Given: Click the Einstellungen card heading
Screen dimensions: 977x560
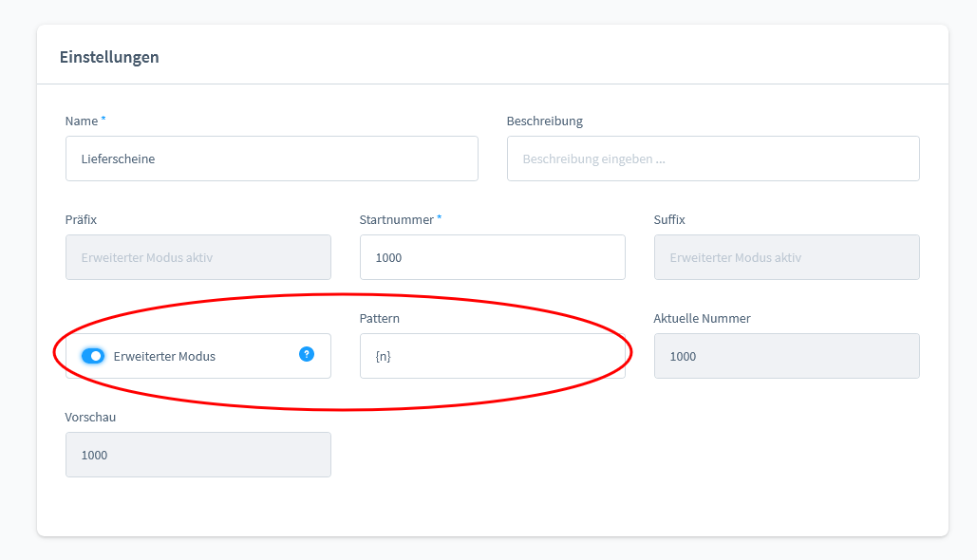Looking at the screenshot, I should [x=109, y=57].
